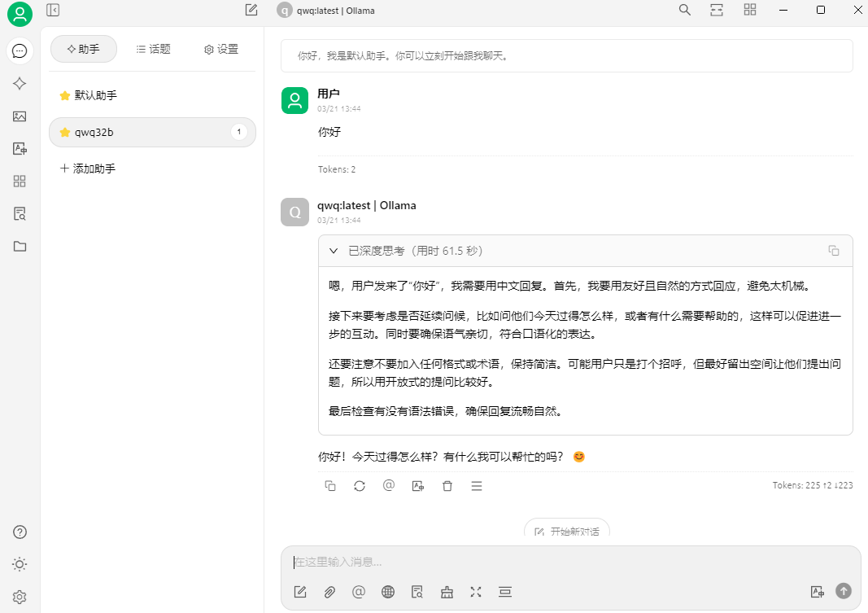
Task: Select the 默认助手 assistant
Action: click(95, 95)
